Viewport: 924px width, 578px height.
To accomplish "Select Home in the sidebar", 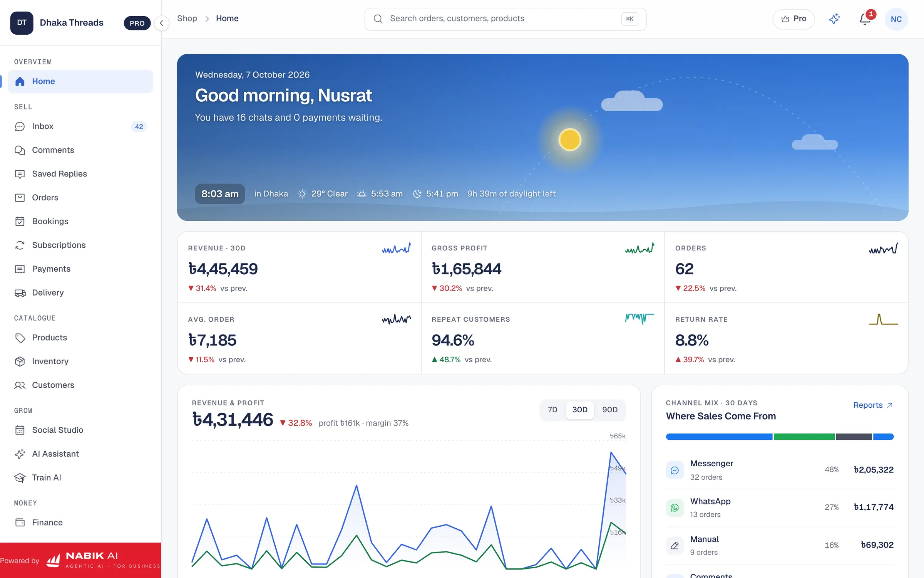I will (x=80, y=81).
